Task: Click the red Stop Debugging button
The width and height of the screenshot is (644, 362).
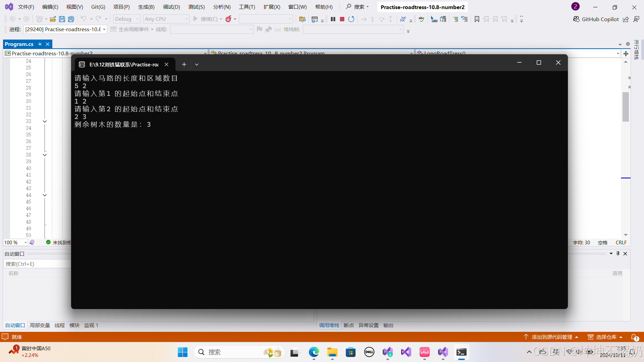Action: [x=342, y=19]
